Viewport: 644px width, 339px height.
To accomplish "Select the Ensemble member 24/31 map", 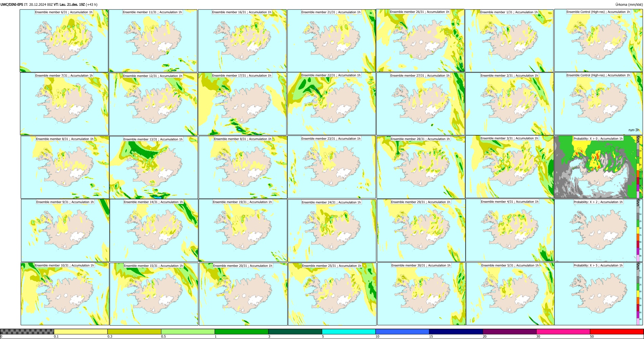I will [x=332, y=231].
